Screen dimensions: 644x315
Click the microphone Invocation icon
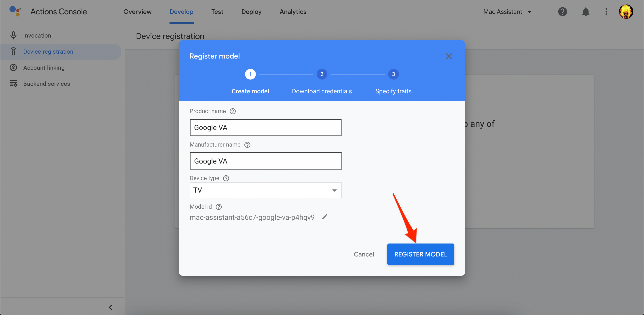tap(13, 36)
